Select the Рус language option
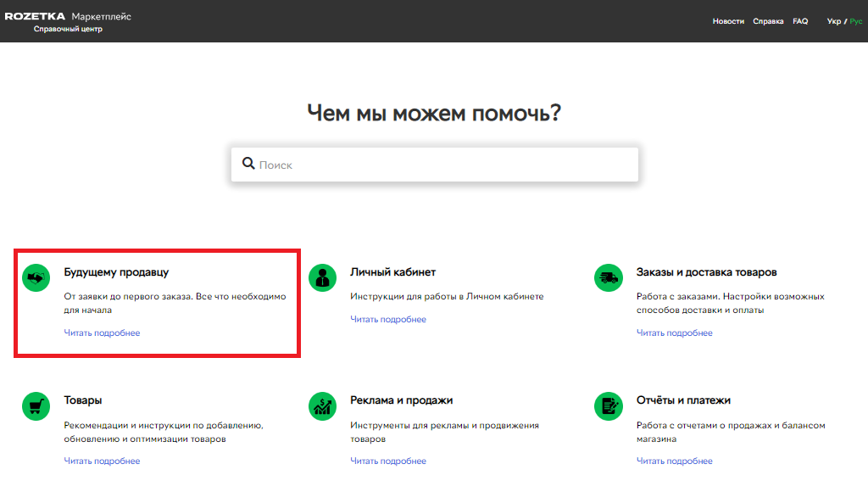 point(856,21)
